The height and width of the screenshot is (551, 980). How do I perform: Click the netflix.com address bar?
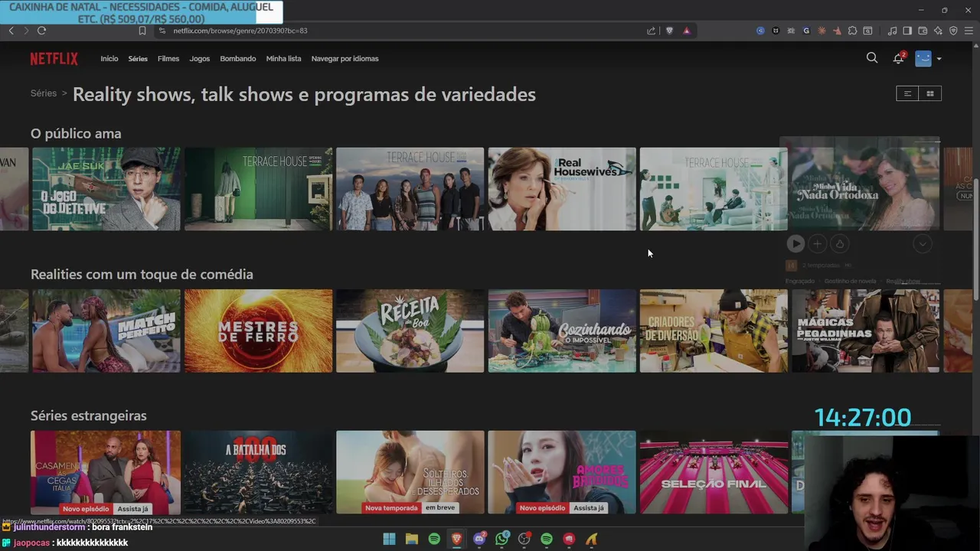click(x=398, y=31)
